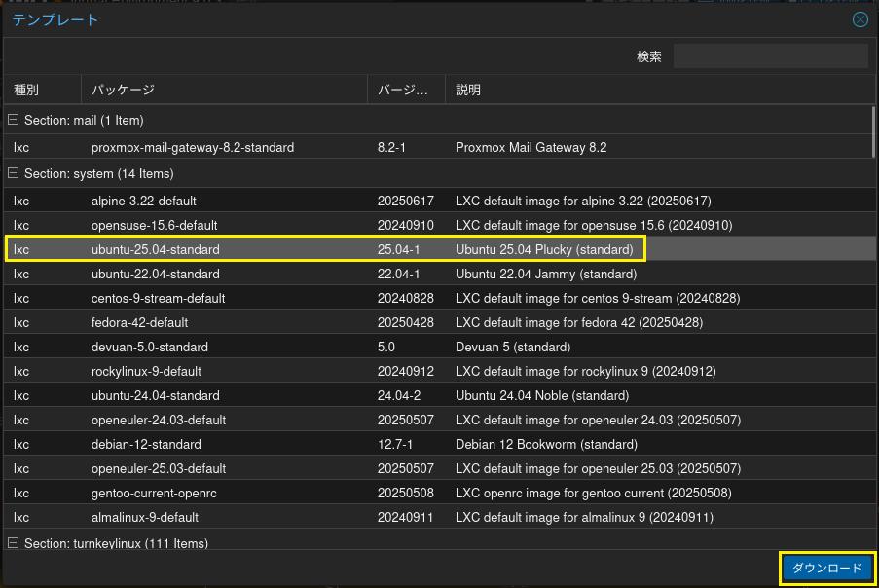The height and width of the screenshot is (588, 879).
Task: Select the devuan-5.0-standard template
Action: [x=438, y=347]
